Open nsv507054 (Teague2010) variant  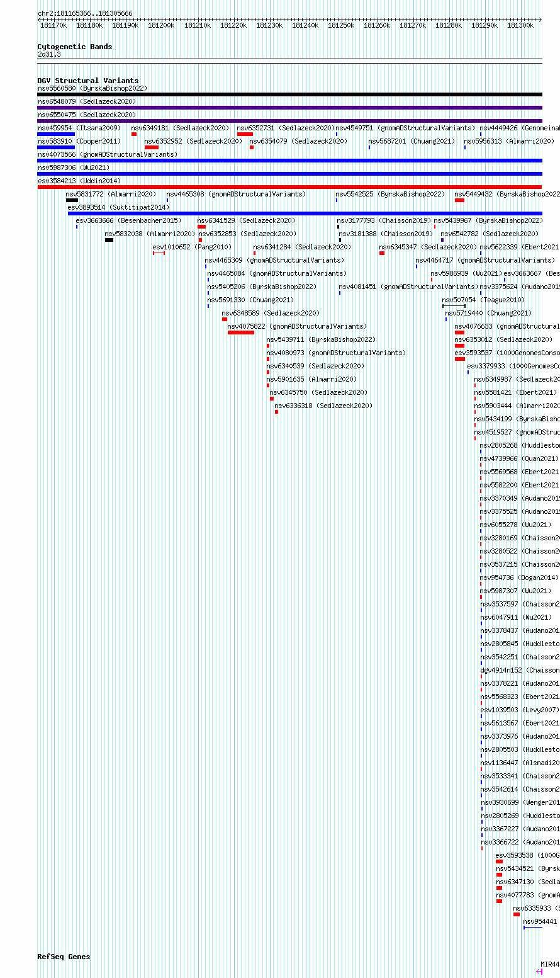484,300
